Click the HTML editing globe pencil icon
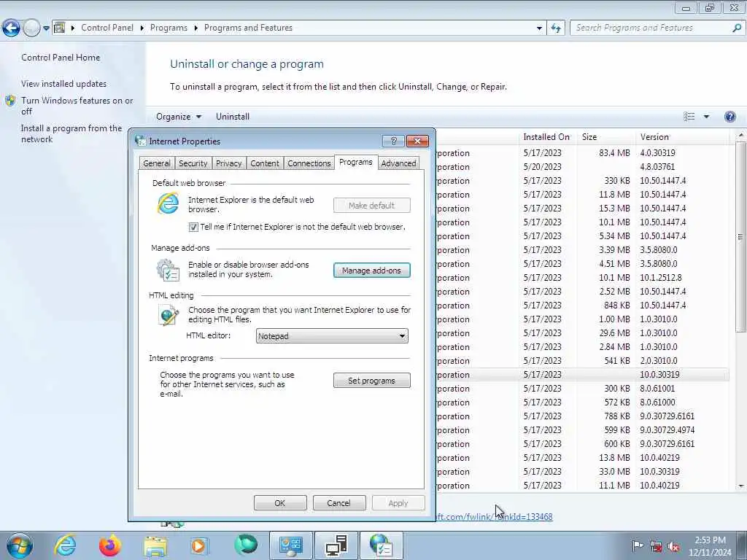The image size is (747, 560). click(169, 315)
